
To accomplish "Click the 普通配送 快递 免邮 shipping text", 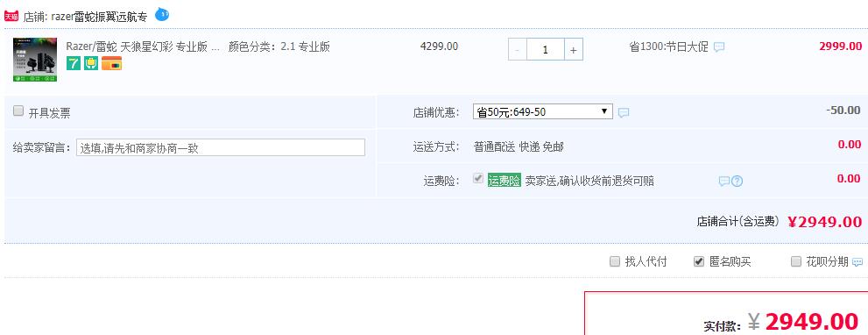I will pyautogui.click(x=519, y=147).
